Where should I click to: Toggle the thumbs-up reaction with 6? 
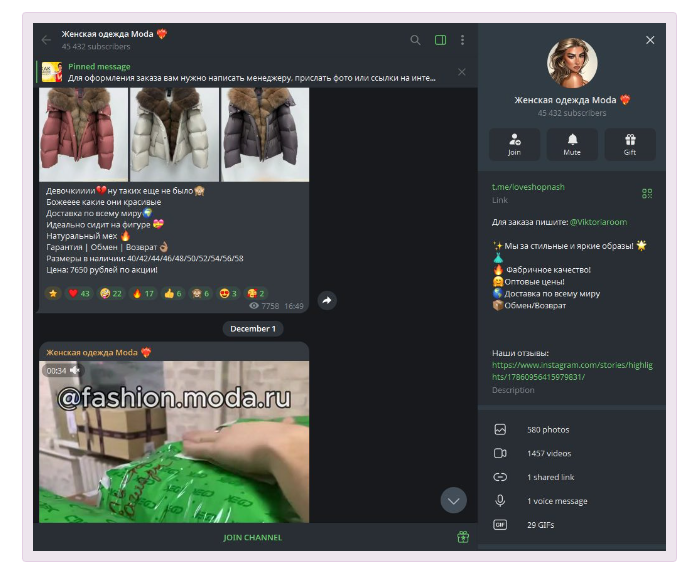[x=173, y=294]
